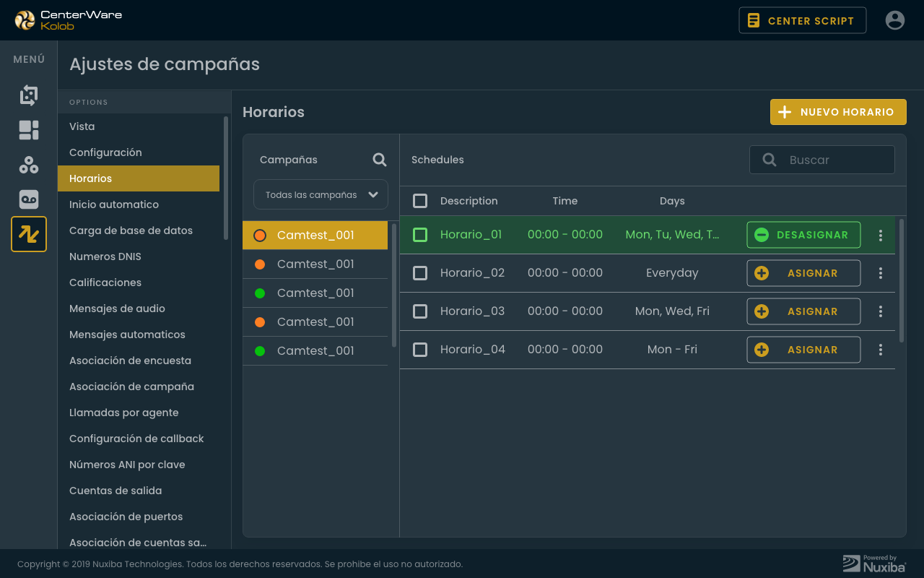
Task: Open Configuración de callback option
Action: tap(139, 439)
